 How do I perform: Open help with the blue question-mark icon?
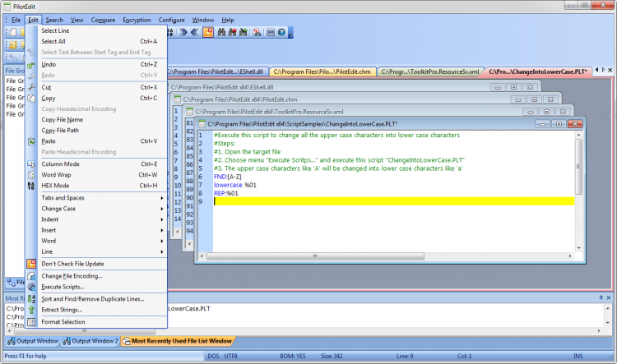click(281, 33)
